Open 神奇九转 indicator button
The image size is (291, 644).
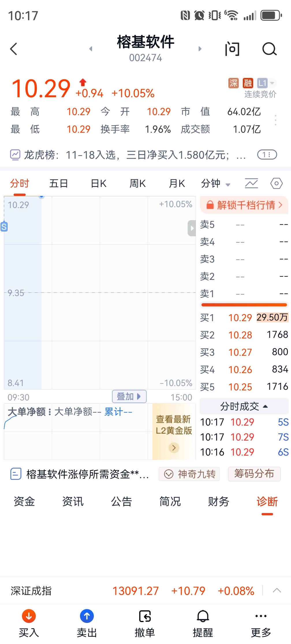[189, 474]
